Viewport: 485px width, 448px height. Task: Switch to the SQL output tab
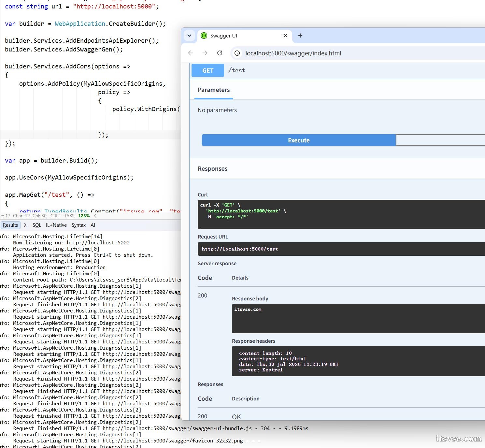(37, 225)
